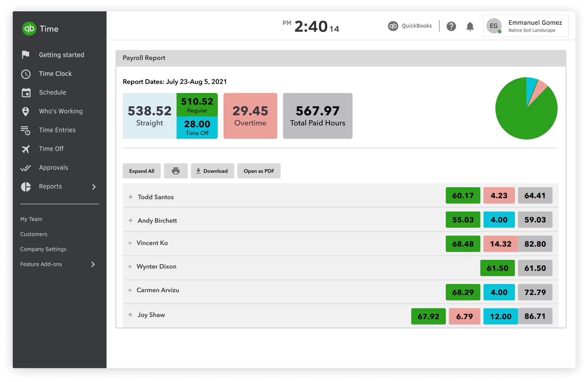Open Reports using the pie chart icon

pyautogui.click(x=26, y=186)
